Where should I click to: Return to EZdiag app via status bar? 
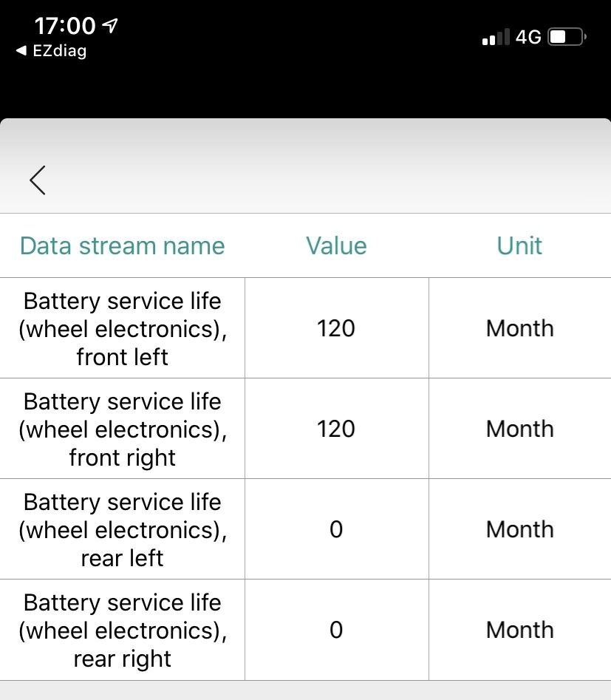[x=51, y=51]
